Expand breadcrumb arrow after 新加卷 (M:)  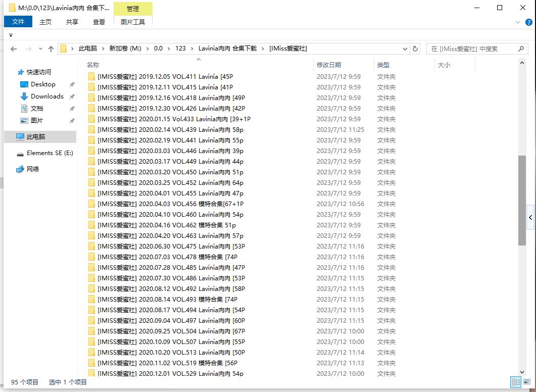[148, 48]
